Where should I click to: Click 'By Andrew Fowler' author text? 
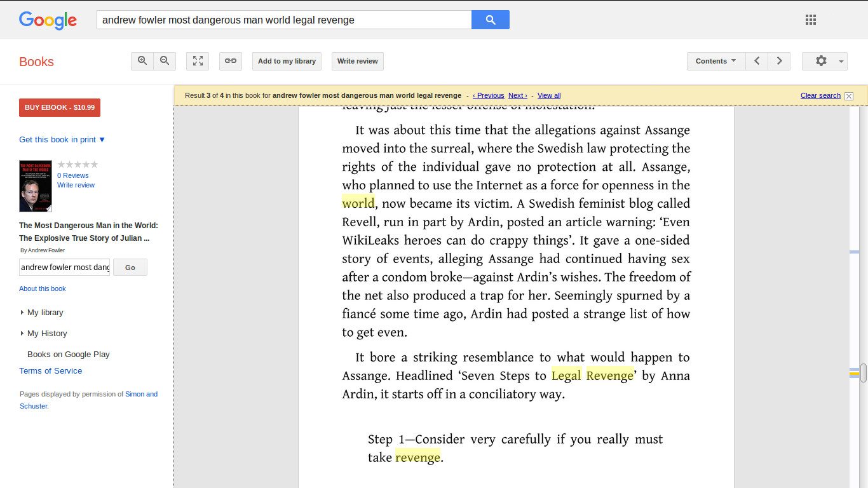coord(43,250)
